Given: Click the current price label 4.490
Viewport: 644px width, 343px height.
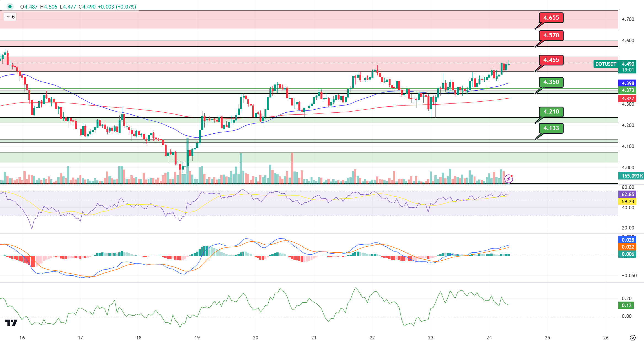Looking at the screenshot, I should point(628,64).
